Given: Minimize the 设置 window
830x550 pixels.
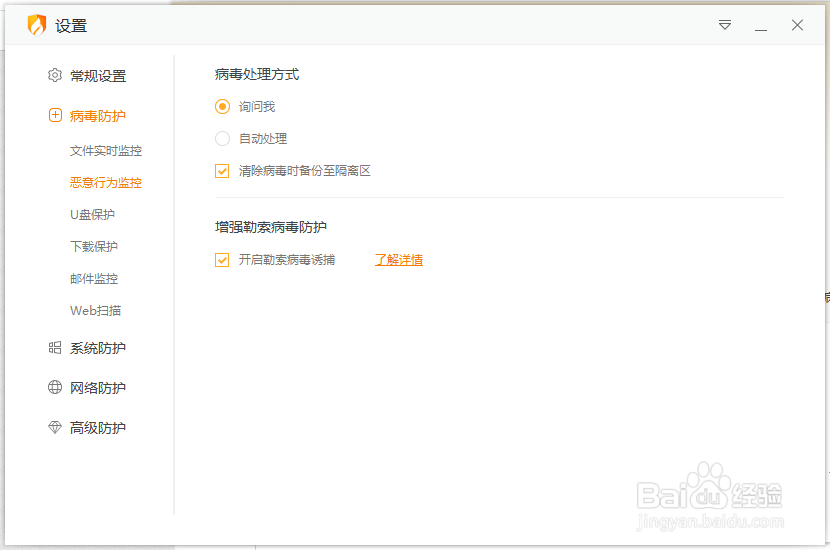Looking at the screenshot, I should (761, 30).
